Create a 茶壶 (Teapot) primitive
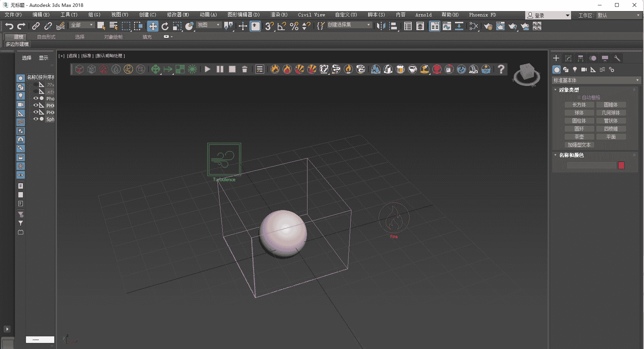Image resolution: width=644 pixels, height=349 pixels. (x=579, y=136)
